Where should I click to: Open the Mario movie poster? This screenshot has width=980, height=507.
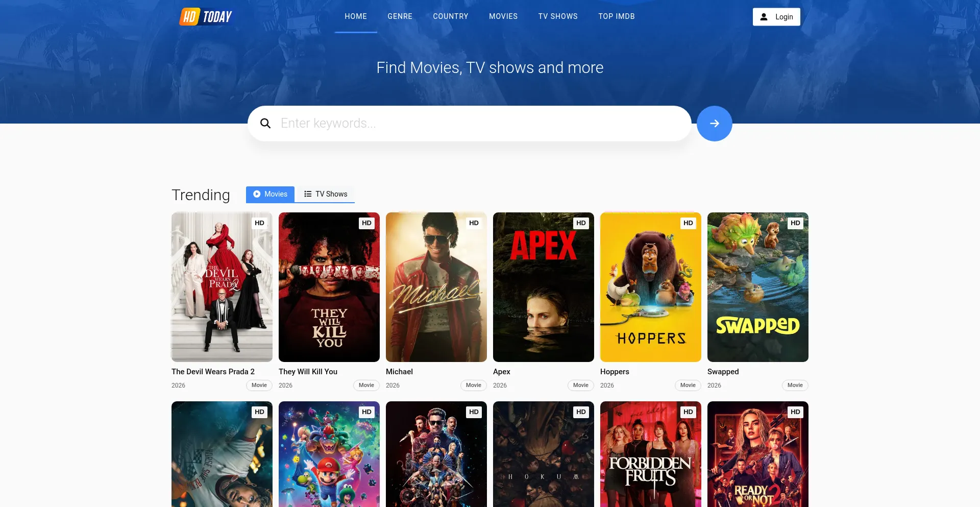[329, 454]
